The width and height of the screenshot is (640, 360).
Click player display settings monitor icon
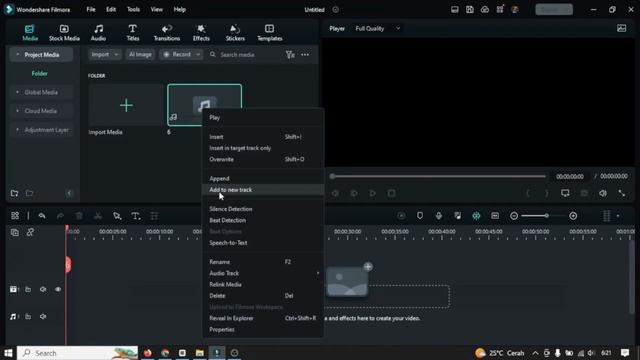pyautogui.click(x=565, y=193)
